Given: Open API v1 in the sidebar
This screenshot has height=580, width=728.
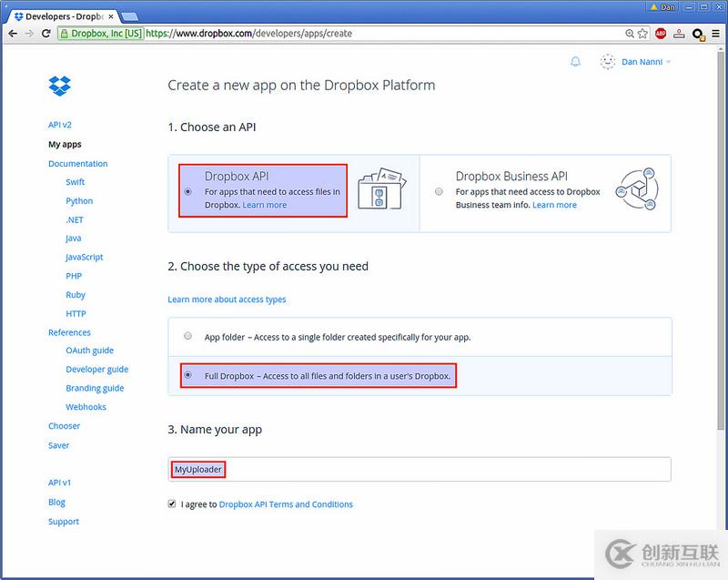Looking at the screenshot, I should (x=60, y=483).
